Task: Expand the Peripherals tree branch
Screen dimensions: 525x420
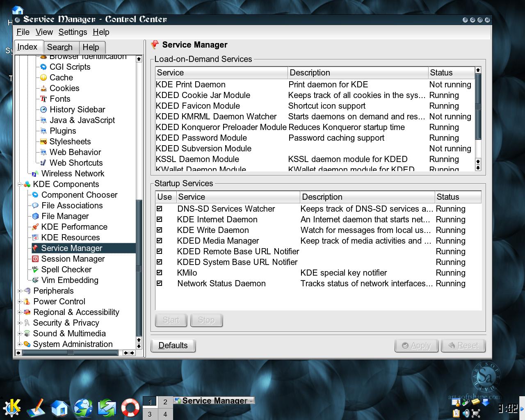Action: (20, 291)
